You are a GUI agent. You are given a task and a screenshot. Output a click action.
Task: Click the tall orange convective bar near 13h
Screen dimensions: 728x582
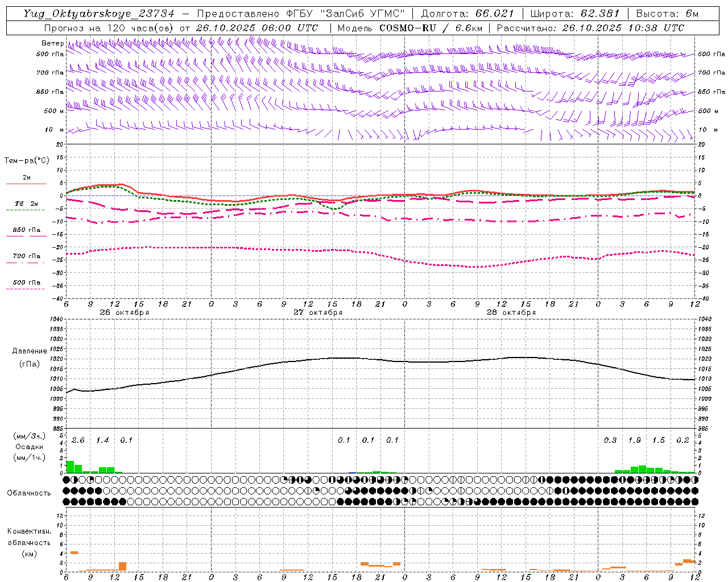123,567
